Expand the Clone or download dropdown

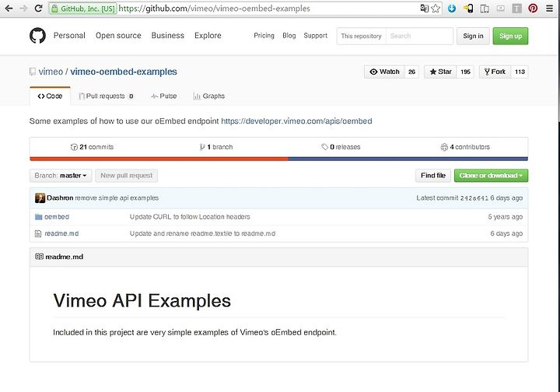pos(491,176)
